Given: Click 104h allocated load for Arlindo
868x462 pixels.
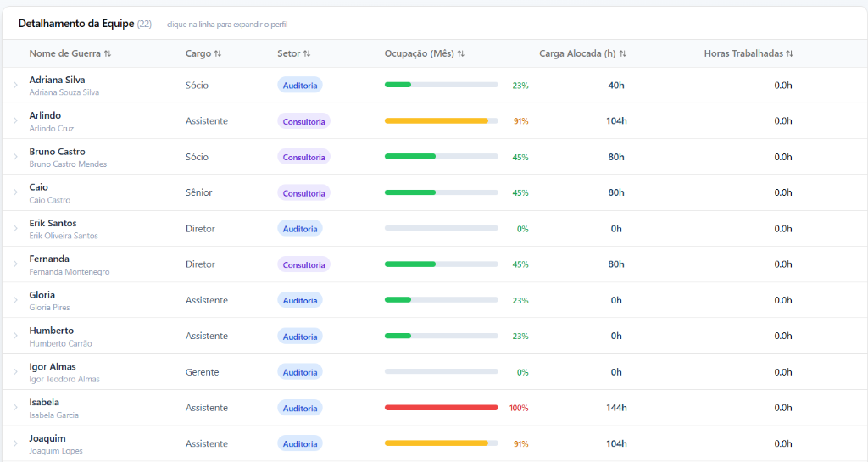Looking at the screenshot, I should [x=616, y=120].
